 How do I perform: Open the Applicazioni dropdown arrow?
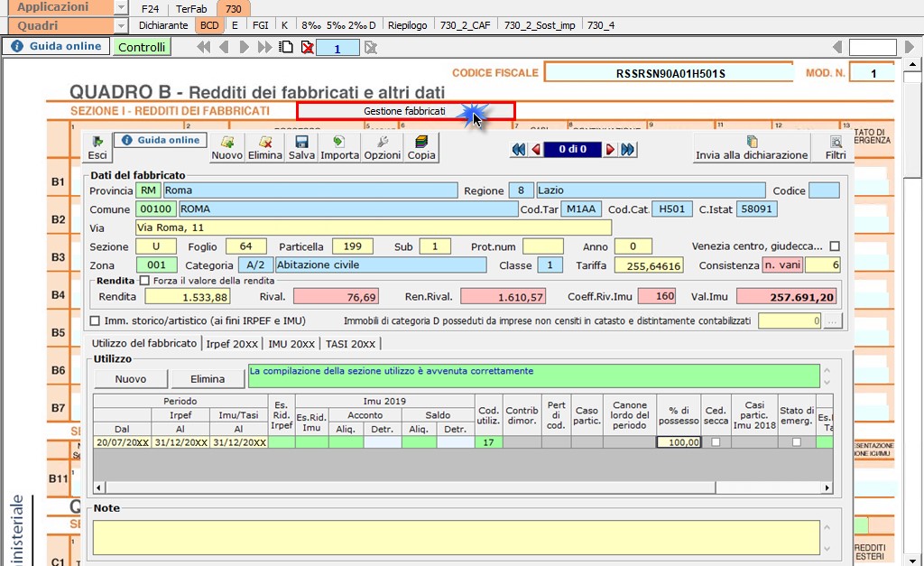[x=120, y=7]
